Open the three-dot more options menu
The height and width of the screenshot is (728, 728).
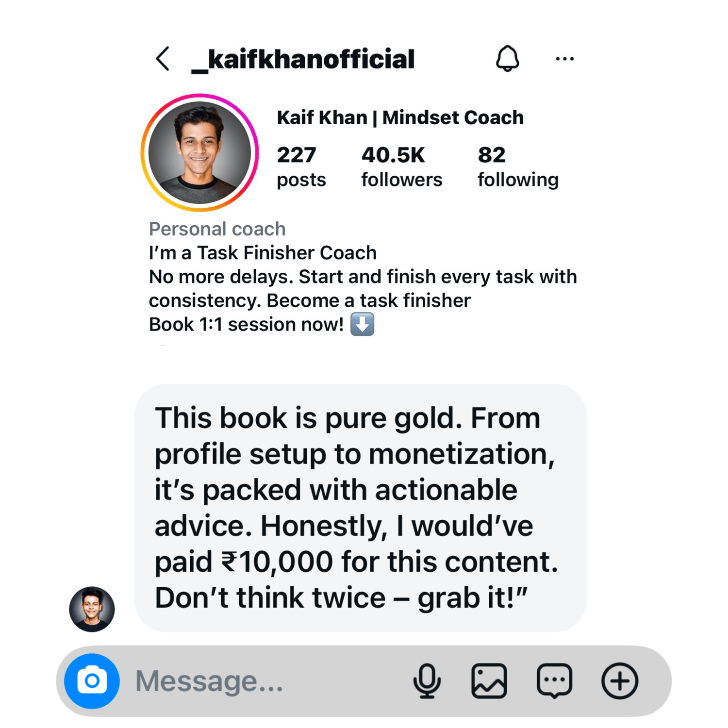point(564,59)
